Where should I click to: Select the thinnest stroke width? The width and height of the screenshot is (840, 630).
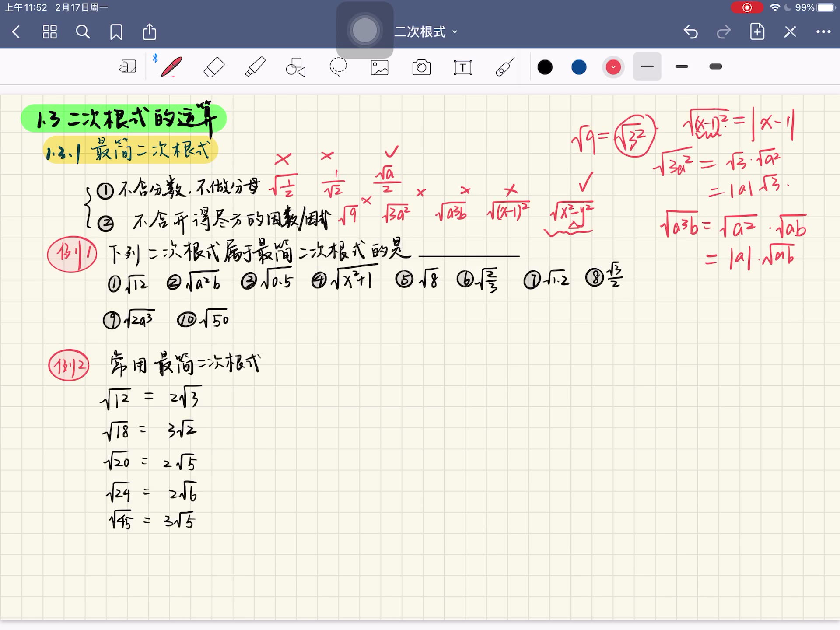coord(647,66)
